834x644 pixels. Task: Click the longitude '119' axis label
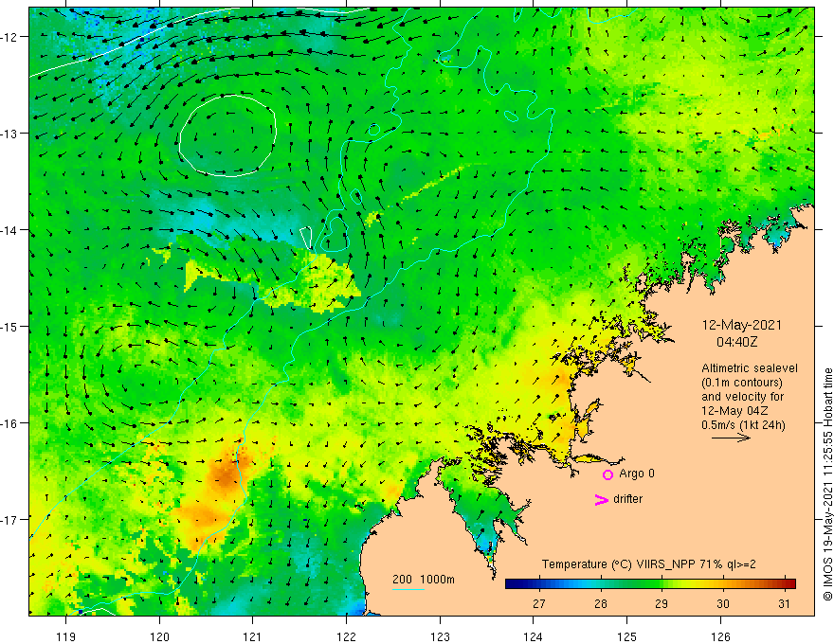66,636
